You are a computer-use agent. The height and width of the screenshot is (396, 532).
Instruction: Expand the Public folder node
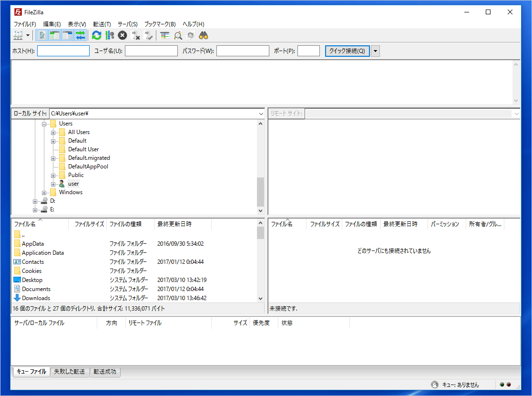pyautogui.click(x=53, y=176)
